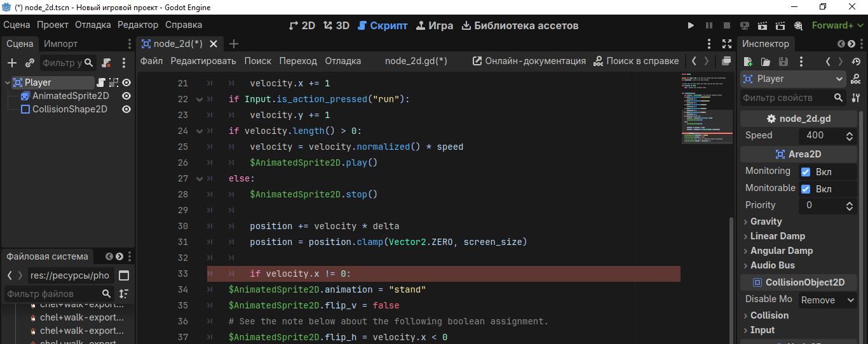
Task: Hide the AnimatedSprite2D node via eye icon
Action: 126,96
